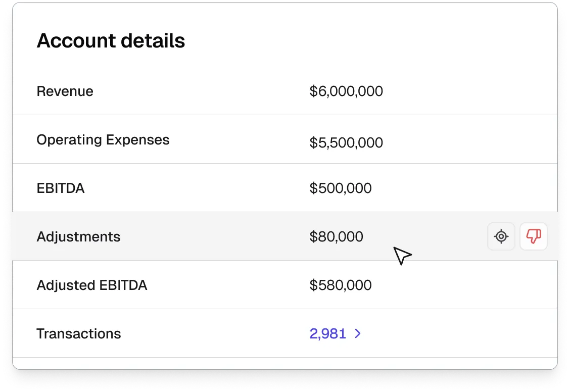Select the Adjustments row label

(x=78, y=236)
